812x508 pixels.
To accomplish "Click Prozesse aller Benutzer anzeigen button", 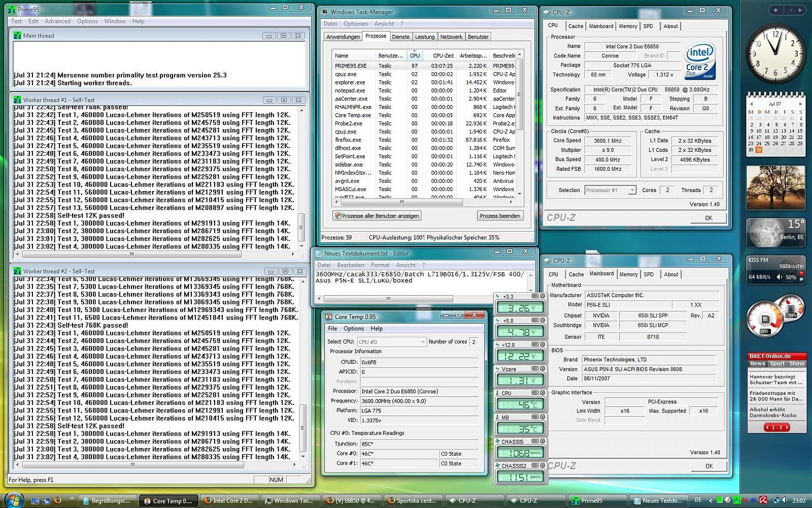I will (377, 216).
